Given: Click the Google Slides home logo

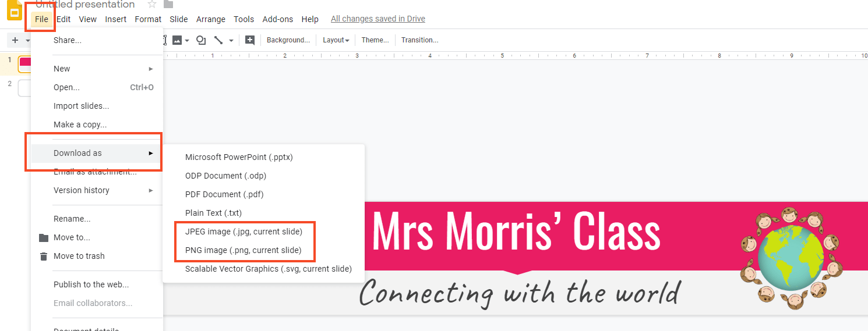Looking at the screenshot, I should click(x=14, y=10).
